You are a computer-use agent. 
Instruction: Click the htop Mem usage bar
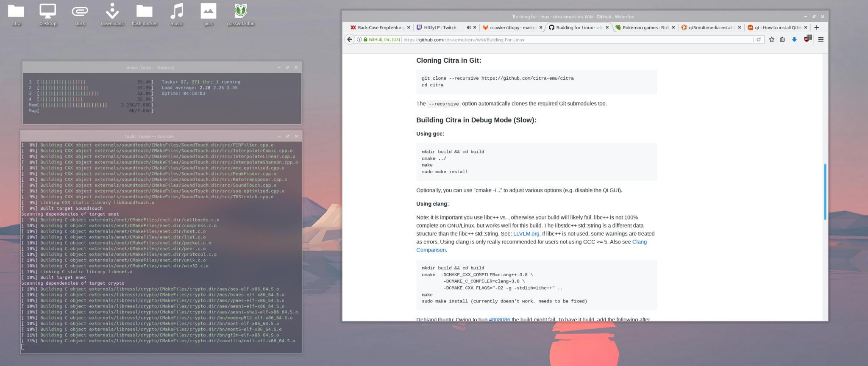click(x=91, y=105)
